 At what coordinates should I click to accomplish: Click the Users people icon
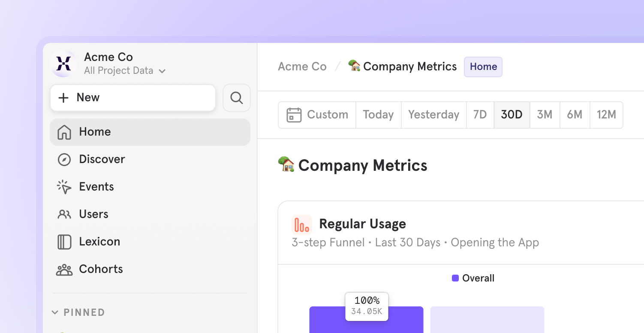click(x=64, y=214)
